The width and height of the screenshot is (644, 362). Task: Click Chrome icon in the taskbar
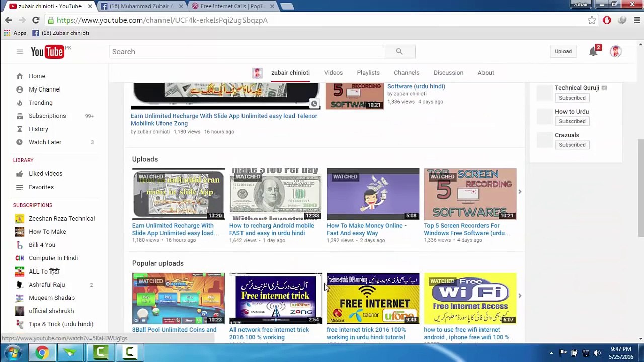click(x=42, y=353)
